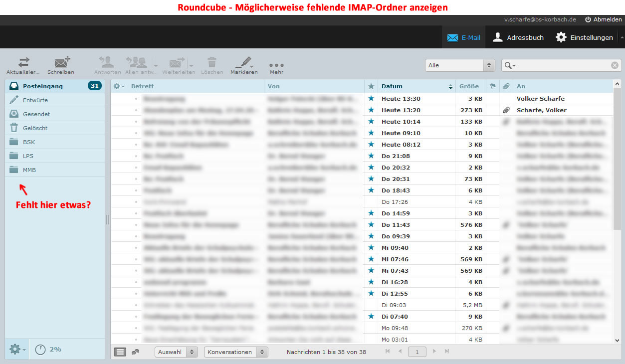The height and width of the screenshot is (364, 625).
Task: Open the Adressbuch tab
Action: (518, 37)
